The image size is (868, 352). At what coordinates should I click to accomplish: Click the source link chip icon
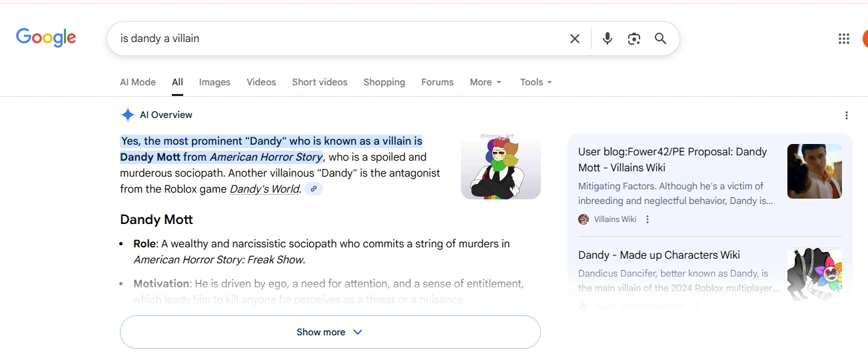[x=314, y=189]
